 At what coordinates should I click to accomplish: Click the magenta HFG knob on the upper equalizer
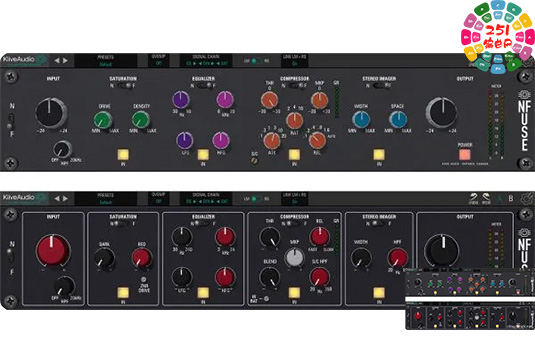(x=220, y=140)
